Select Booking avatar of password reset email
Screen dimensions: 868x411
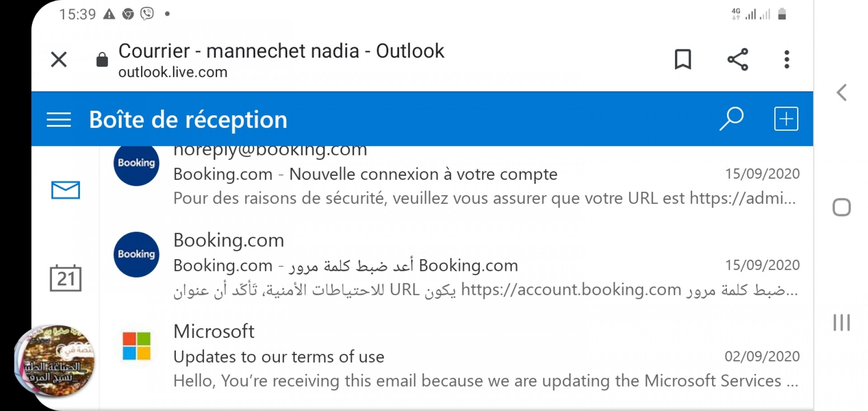tap(137, 255)
